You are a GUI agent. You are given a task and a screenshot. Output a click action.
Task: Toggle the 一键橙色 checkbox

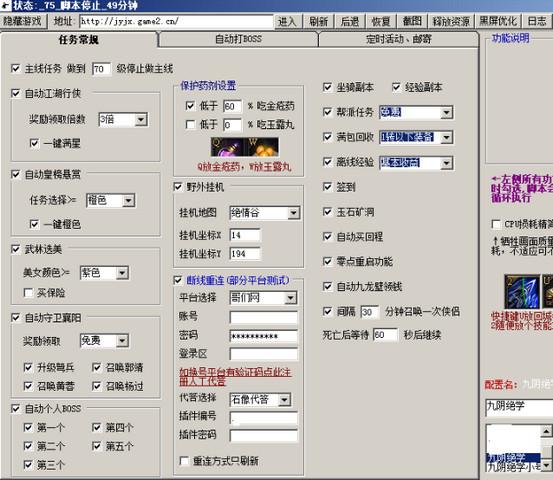[x=34, y=224]
